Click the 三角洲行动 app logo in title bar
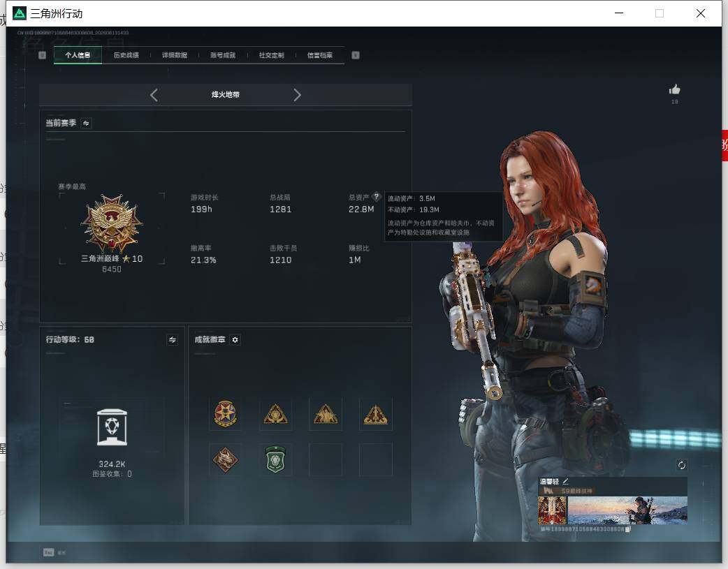 click(x=20, y=13)
